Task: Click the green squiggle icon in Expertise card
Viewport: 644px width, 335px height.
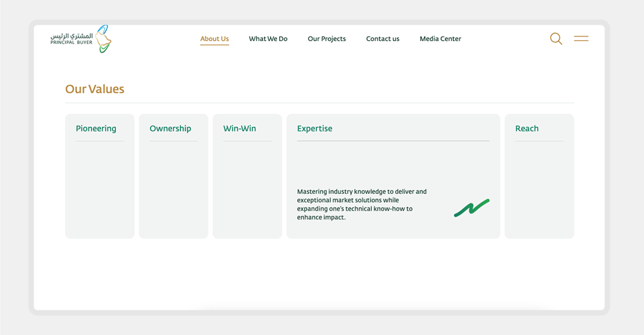Action: click(x=471, y=208)
